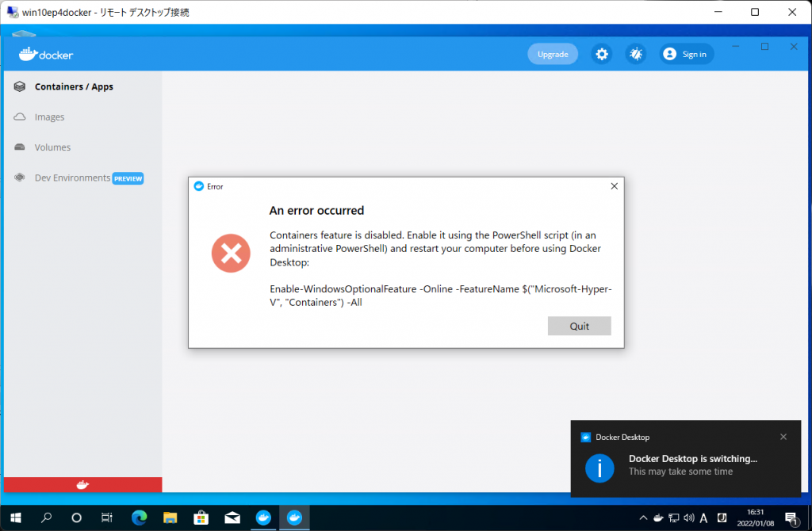The image size is (812, 531).
Task: Click the active Docker taskbar icon
Action: pos(294,518)
